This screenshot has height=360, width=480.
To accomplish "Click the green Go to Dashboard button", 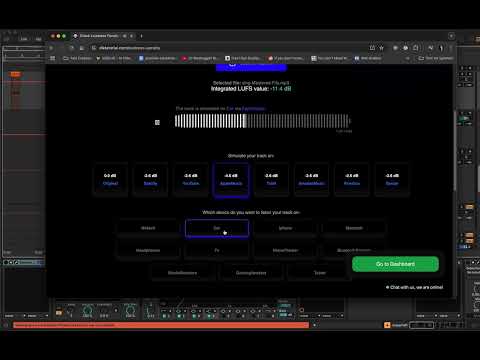I will [395, 264].
